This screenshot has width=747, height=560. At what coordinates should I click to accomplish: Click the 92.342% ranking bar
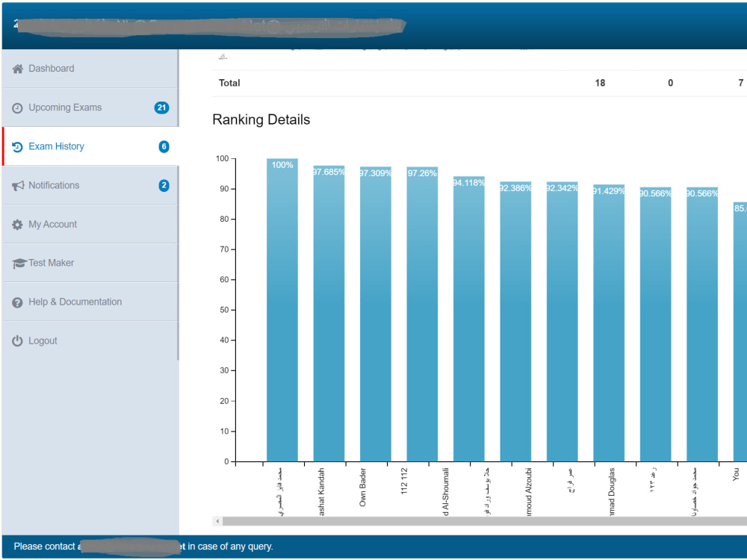562,322
